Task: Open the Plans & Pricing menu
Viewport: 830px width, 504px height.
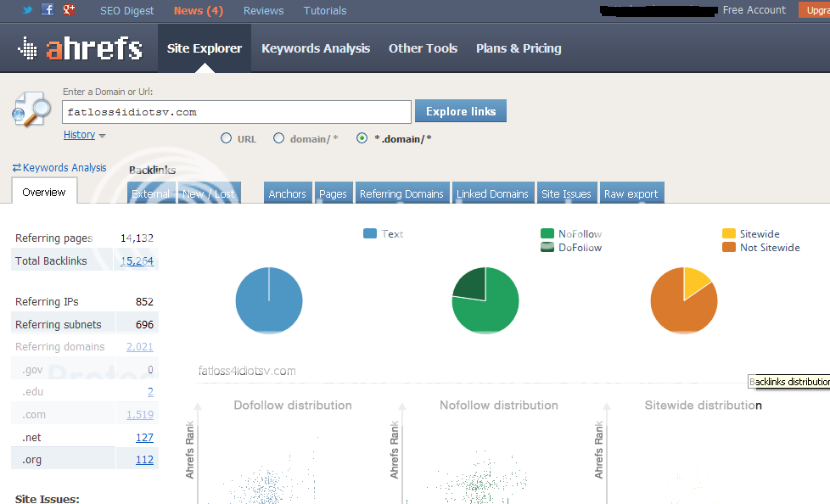Action: tap(519, 48)
